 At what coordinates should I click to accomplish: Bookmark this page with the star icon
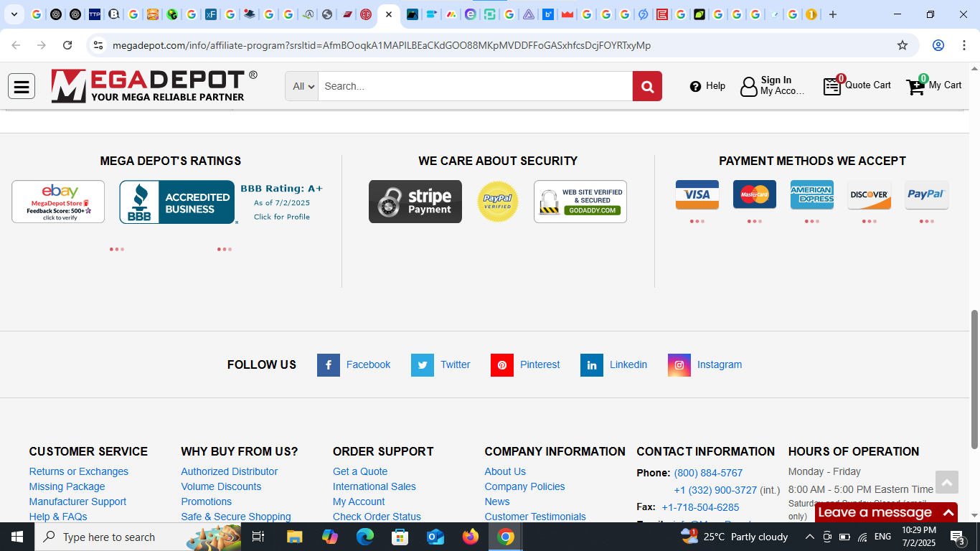click(903, 45)
